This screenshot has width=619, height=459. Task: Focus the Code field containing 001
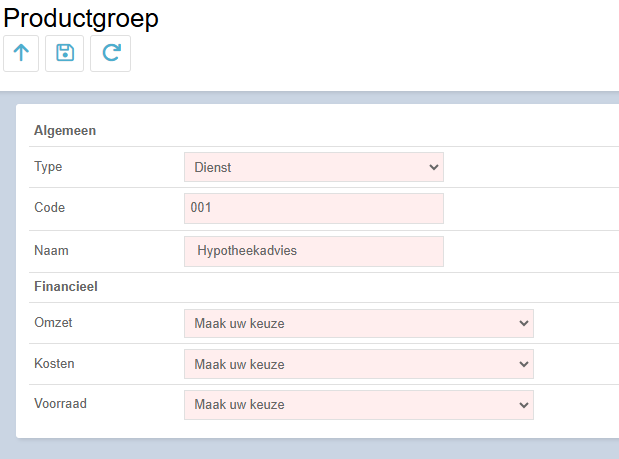(314, 208)
